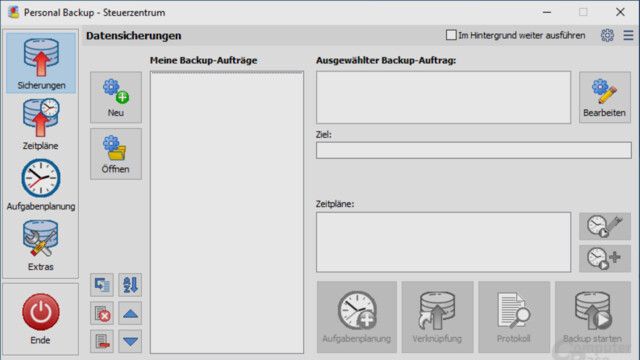Click the Backup starten button
This screenshot has height=360, width=640.
tap(593, 317)
